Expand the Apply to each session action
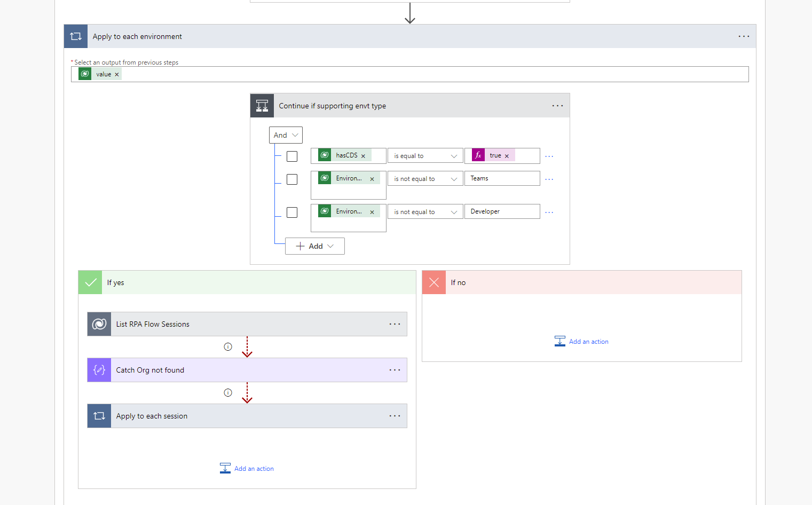Image resolution: width=812 pixels, height=505 pixels. pos(247,416)
